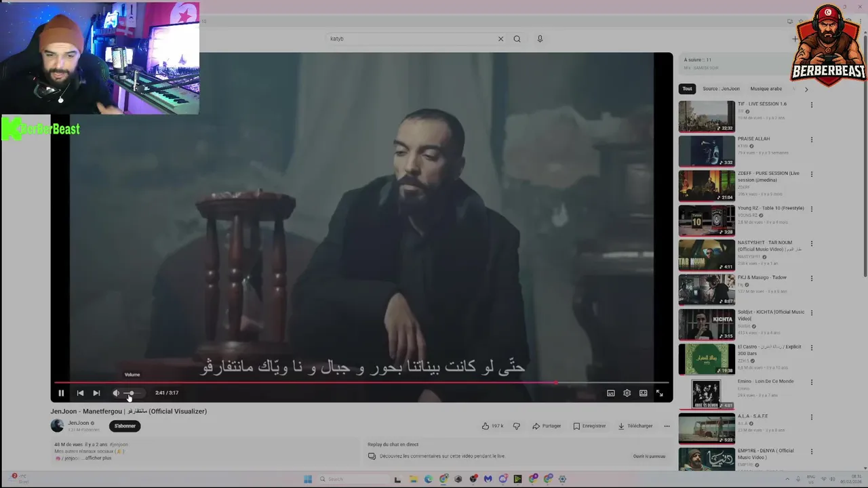The image size is (868, 488).
Task: Expand the À suivre mix playlist panel
Action: [736, 64]
